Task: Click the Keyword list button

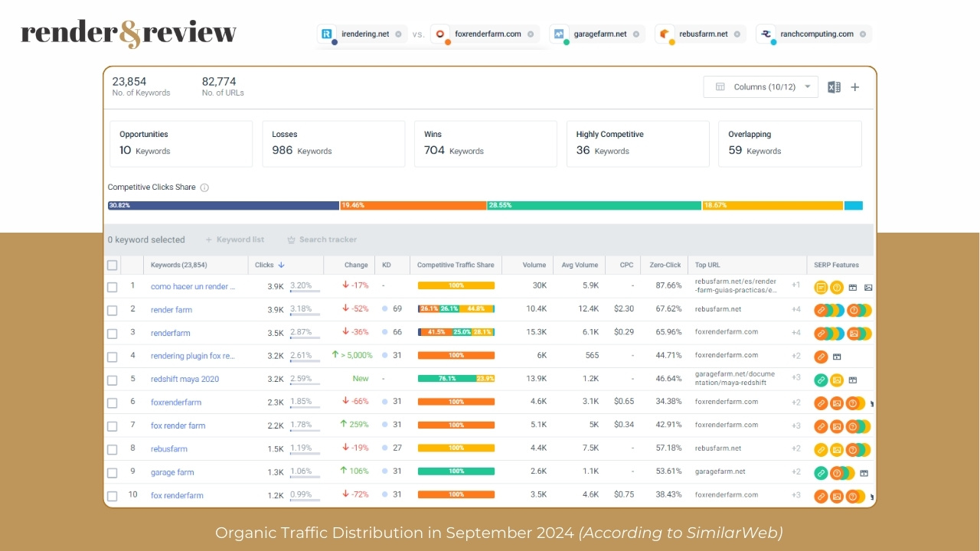Action: pos(234,240)
